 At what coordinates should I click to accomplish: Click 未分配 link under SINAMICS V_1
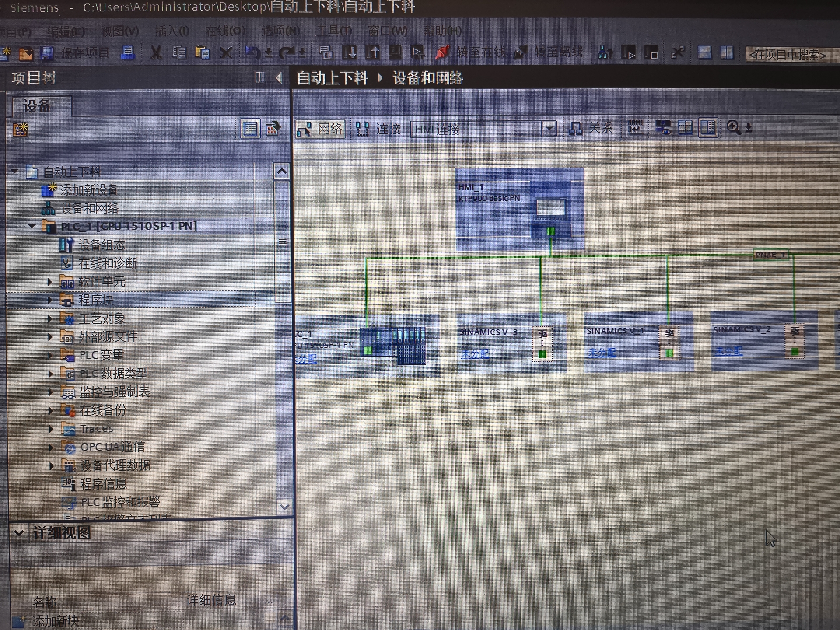click(x=602, y=353)
